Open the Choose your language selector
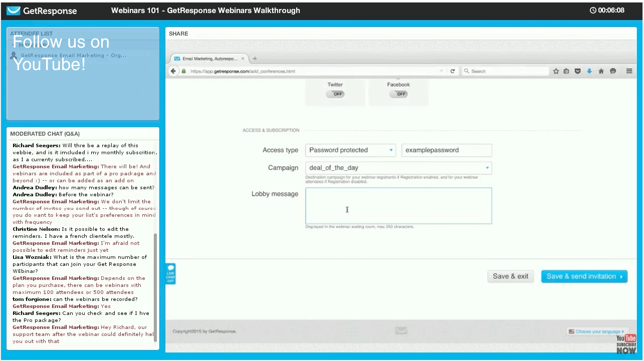The image size is (644, 361). 597,331
